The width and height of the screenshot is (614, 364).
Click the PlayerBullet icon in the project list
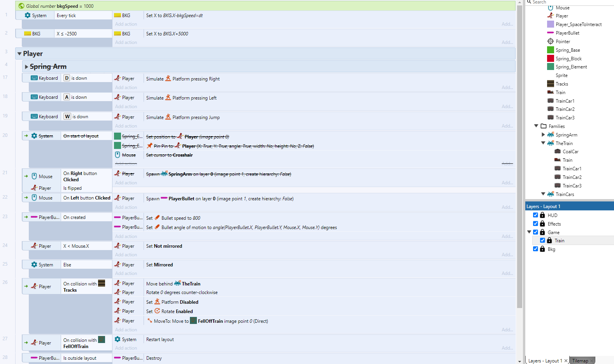pos(551,33)
